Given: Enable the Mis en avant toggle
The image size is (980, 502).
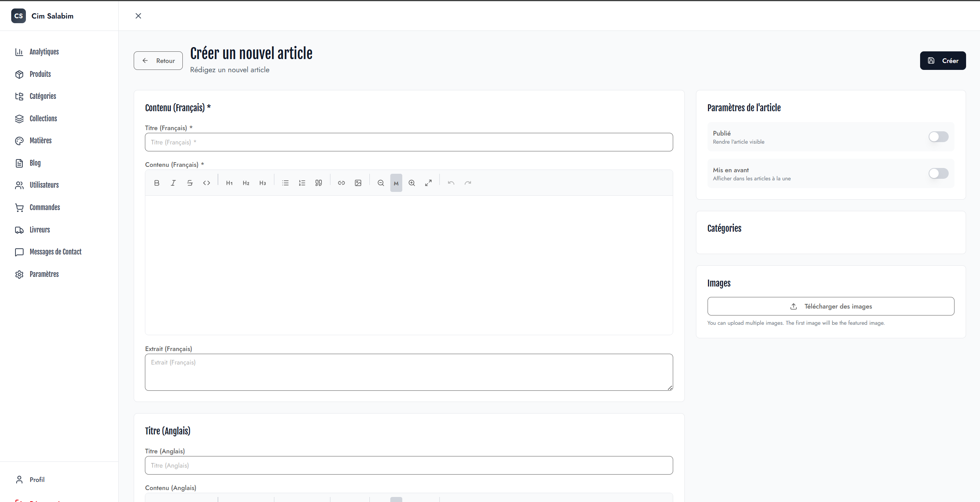Looking at the screenshot, I should point(938,173).
